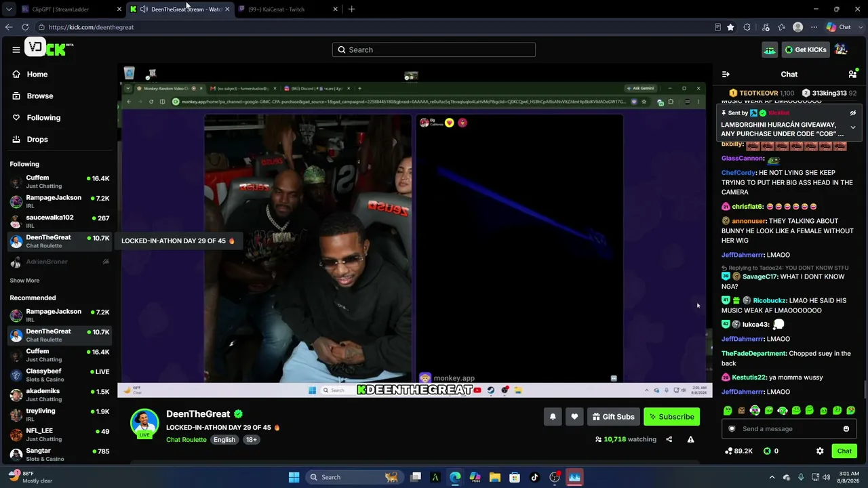
Task: Expand the Following list with Show More
Action: (24, 281)
